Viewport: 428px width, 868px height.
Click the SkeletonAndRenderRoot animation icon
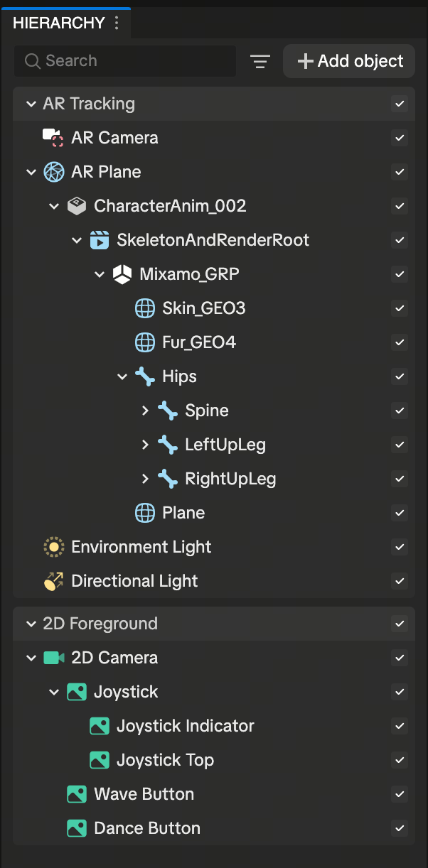point(99,240)
